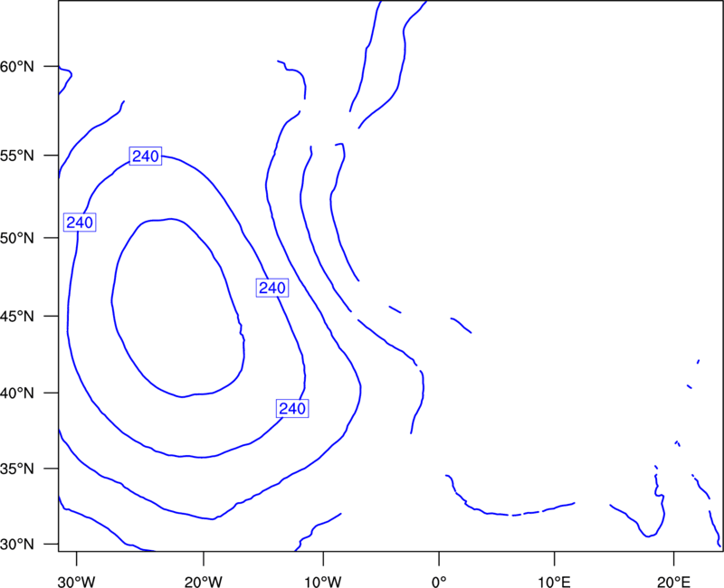Click the 240 contour label near 55°N
Viewport: 724px width, 588px height.
(x=146, y=156)
